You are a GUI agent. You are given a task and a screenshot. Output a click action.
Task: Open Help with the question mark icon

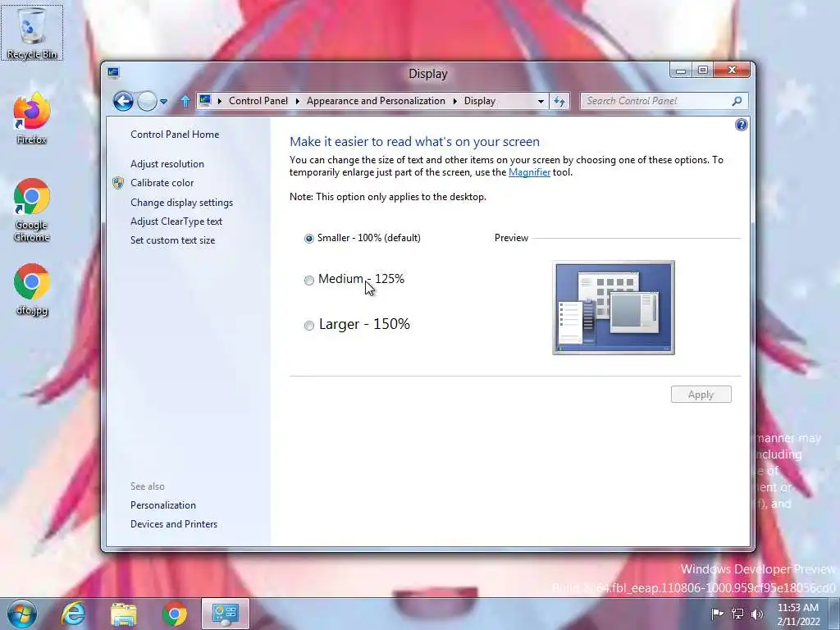pos(741,125)
